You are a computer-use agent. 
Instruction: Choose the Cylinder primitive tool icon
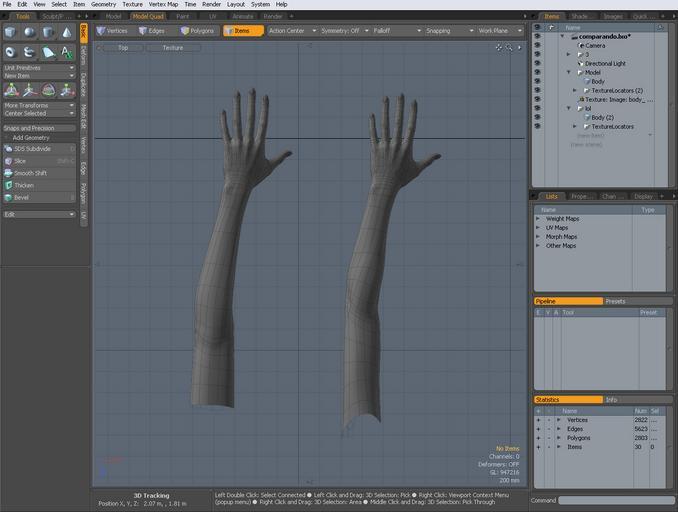click(47, 33)
